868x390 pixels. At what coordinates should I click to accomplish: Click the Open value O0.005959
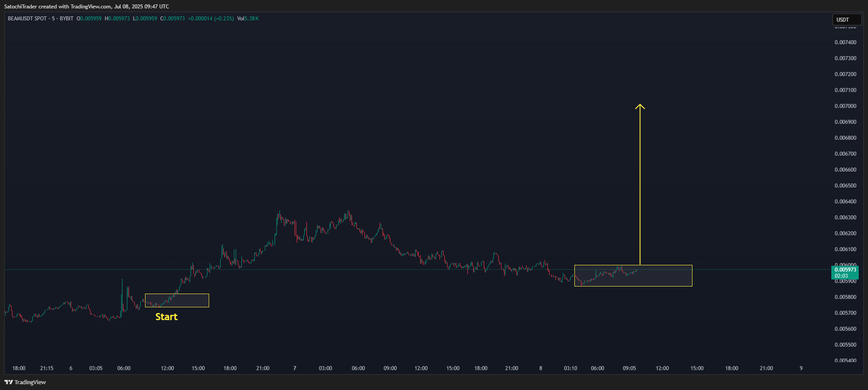pyautogui.click(x=89, y=19)
